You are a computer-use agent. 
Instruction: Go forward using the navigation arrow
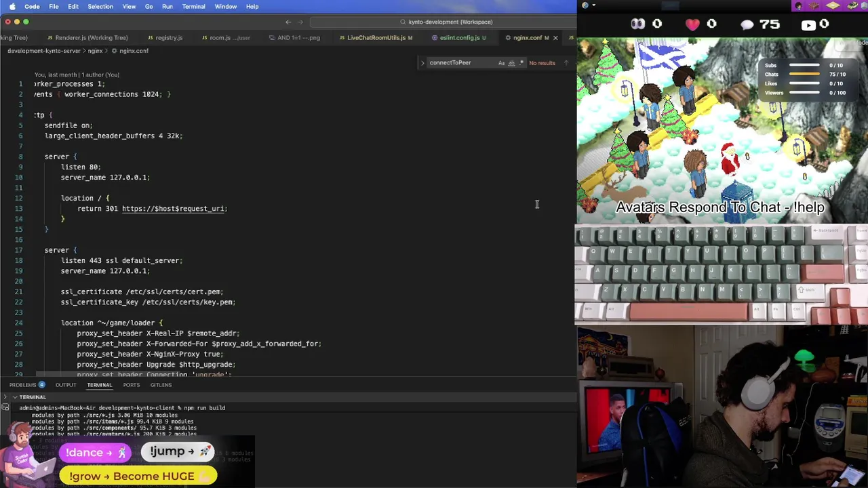coord(300,22)
